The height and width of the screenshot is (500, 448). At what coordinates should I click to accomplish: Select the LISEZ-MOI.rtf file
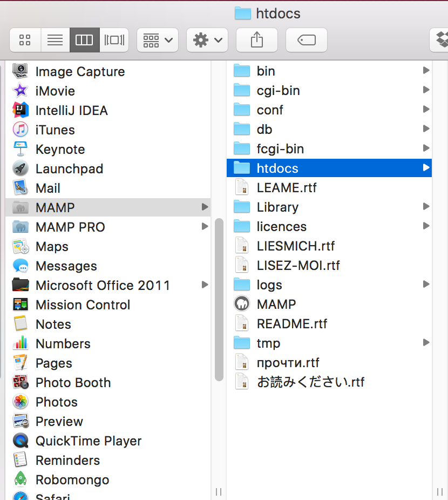329,265
